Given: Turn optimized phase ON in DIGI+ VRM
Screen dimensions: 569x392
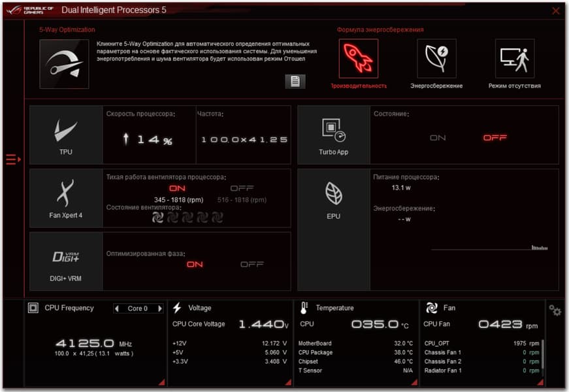Looking at the screenshot, I should tap(195, 265).
